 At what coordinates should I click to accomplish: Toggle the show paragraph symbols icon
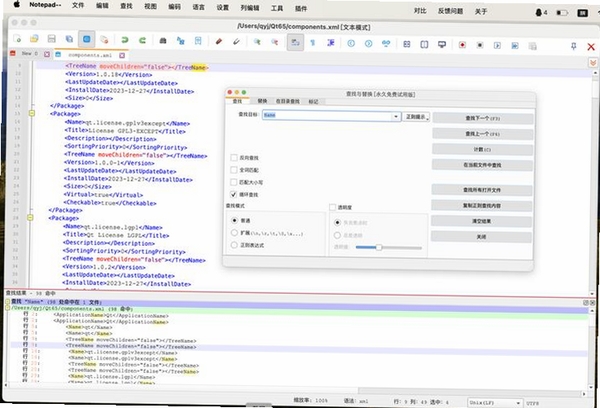[x=313, y=43]
